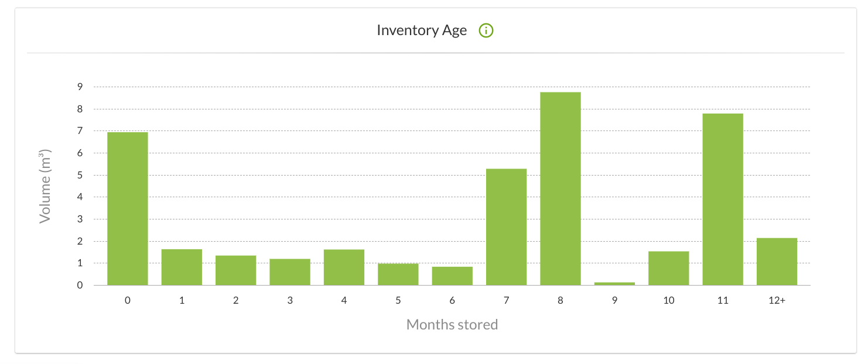This screenshot has height=364, width=868.
Task: Click the Inventory Age chart title
Action: 422,30
